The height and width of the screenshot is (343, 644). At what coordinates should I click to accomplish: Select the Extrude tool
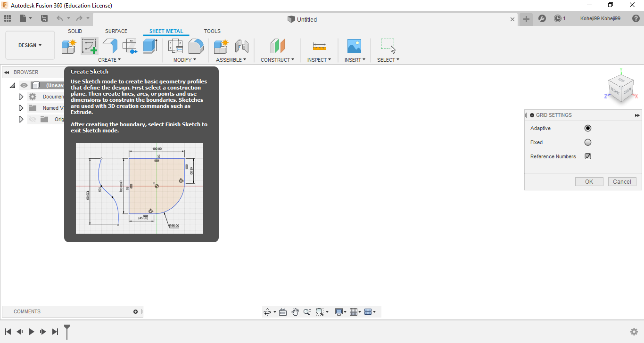(x=150, y=46)
